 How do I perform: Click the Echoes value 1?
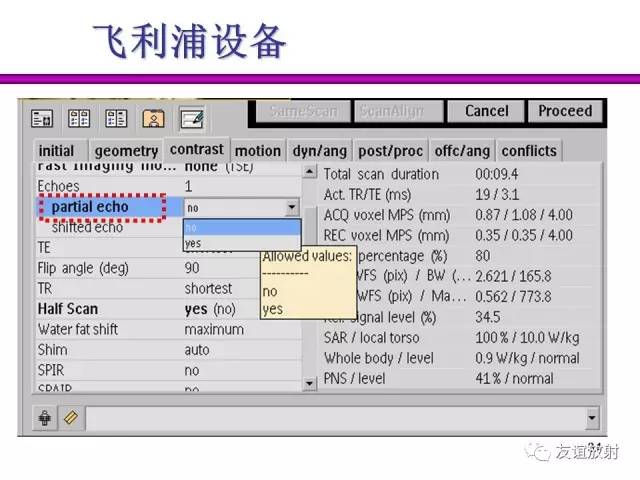(188, 187)
